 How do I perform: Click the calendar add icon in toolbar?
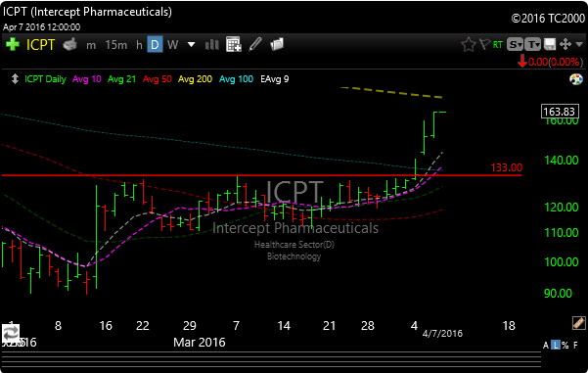click(234, 45)
